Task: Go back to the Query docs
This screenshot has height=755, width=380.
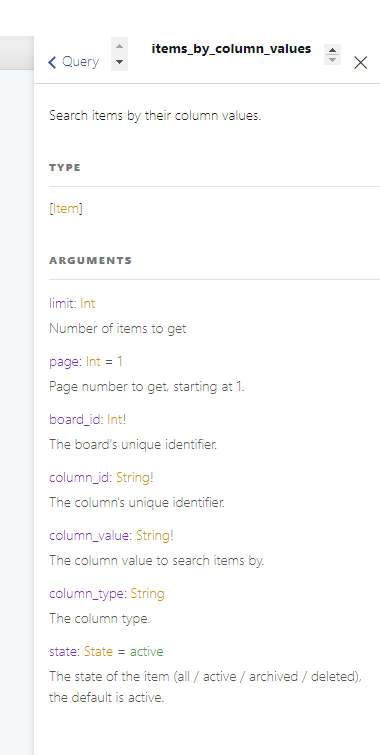Action: [x=73, y=62]
